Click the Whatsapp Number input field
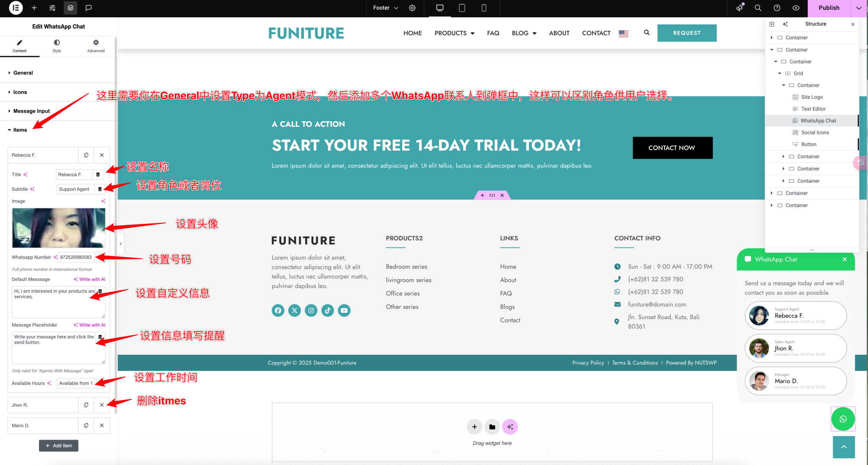The height and width of the screenshot is (465, 868). click(x=76, y=257)
